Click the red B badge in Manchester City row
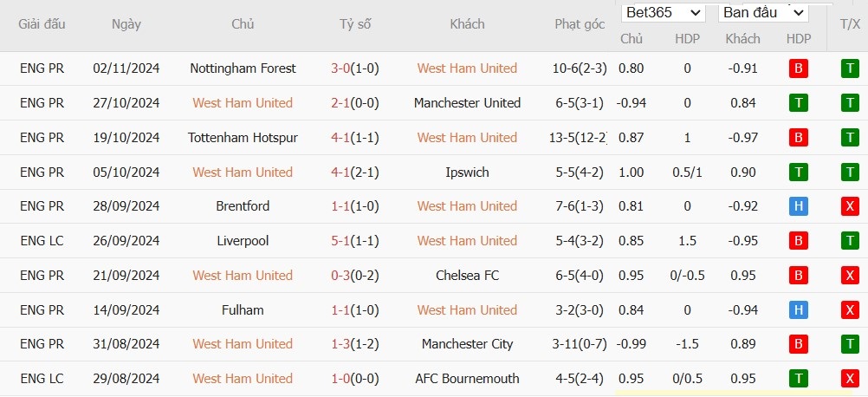 click(x=798, y=344)
